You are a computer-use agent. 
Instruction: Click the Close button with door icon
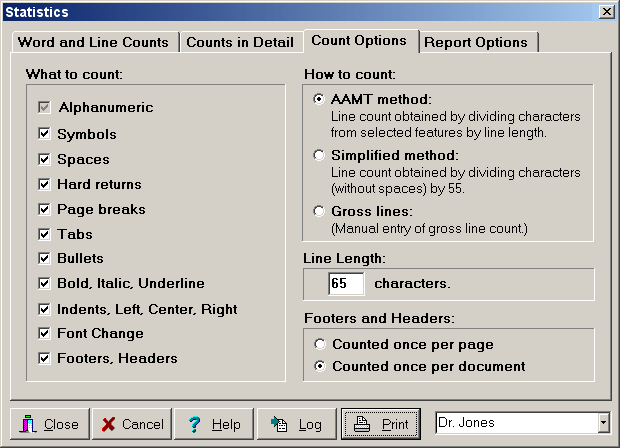[50, 424]
